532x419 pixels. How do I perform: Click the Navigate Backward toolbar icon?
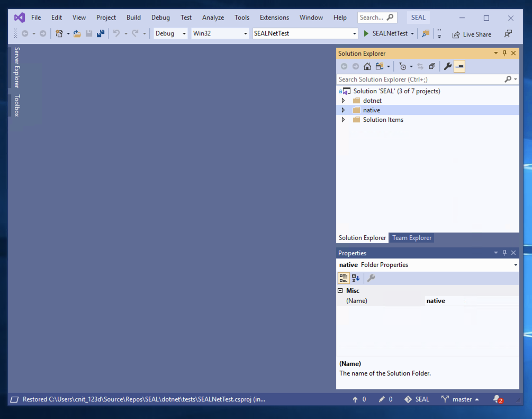25,33
